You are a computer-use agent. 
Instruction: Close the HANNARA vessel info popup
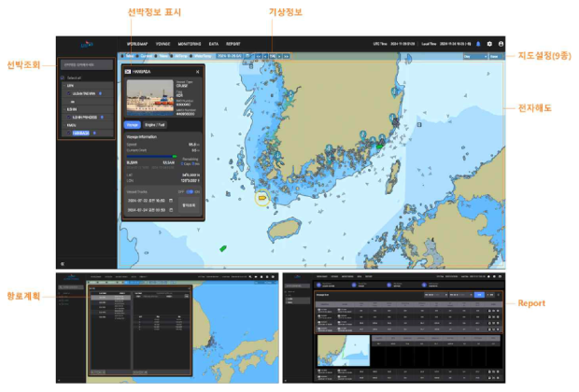[199, 70]
